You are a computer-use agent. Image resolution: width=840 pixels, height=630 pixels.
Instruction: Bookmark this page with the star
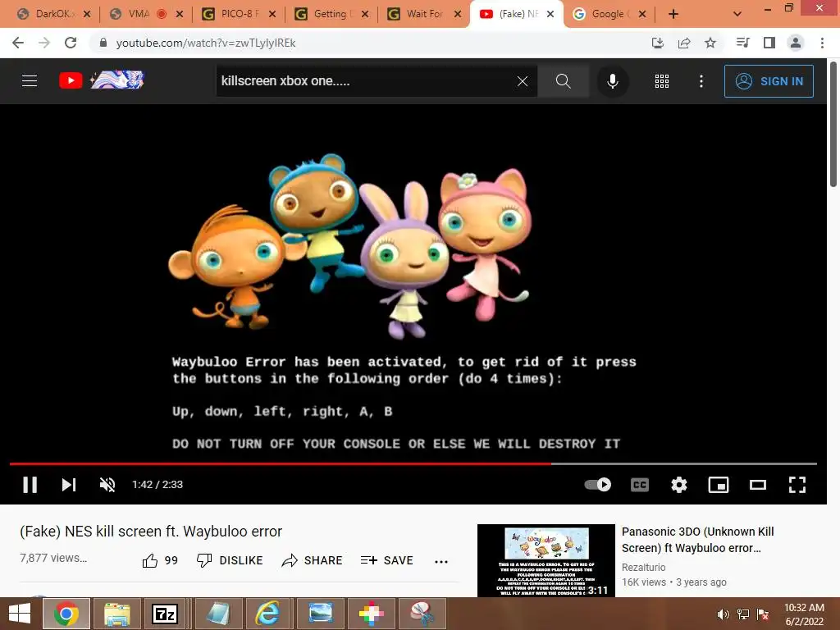(x=710, y=43)
